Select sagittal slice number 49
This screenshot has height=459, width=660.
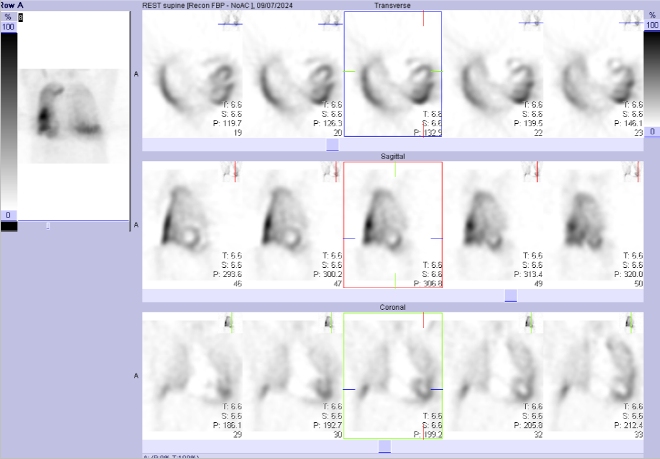tap(493, 225)
